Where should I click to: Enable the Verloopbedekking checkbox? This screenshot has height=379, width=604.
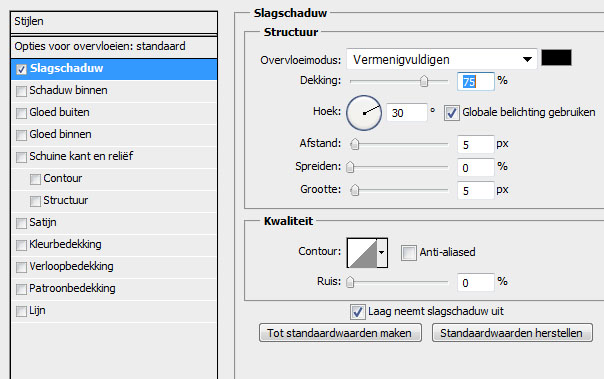21,267
